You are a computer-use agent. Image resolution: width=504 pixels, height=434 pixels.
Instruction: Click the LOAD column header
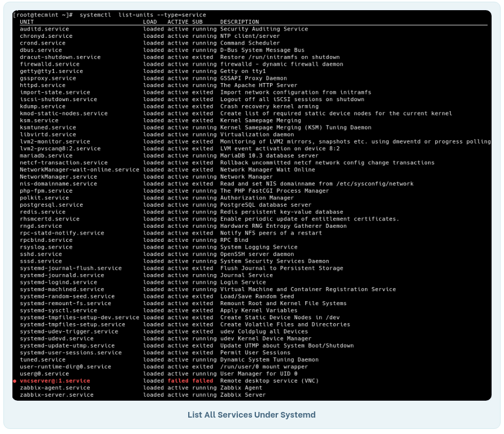(150, 22)
